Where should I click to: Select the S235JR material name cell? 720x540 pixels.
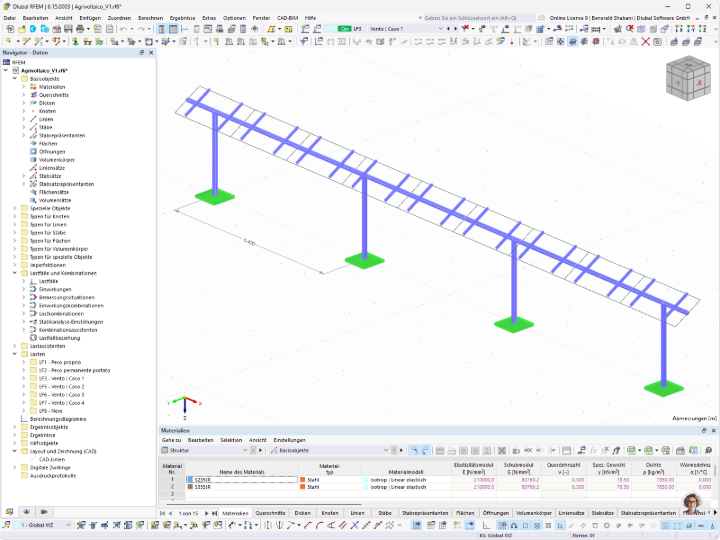click(242, 480)
